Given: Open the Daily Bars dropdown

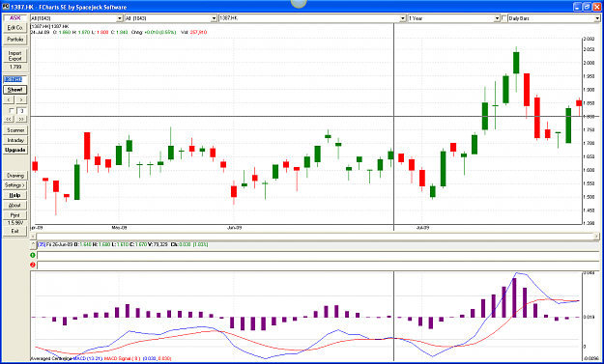Looking at the screenshot, I should pyautogui.click(x=597, y=18).
